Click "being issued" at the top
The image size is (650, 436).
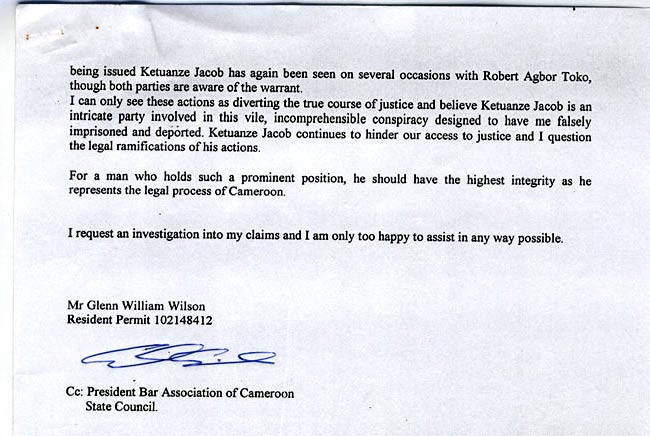click(x=98, y=71)
